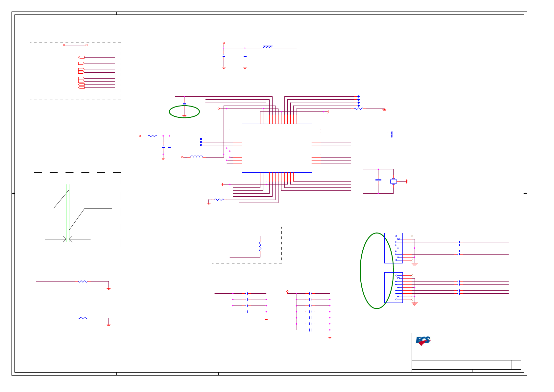Click the capacitor beside the crystal
The height and width of the screenshot is (392, 554).
[378, 180]
